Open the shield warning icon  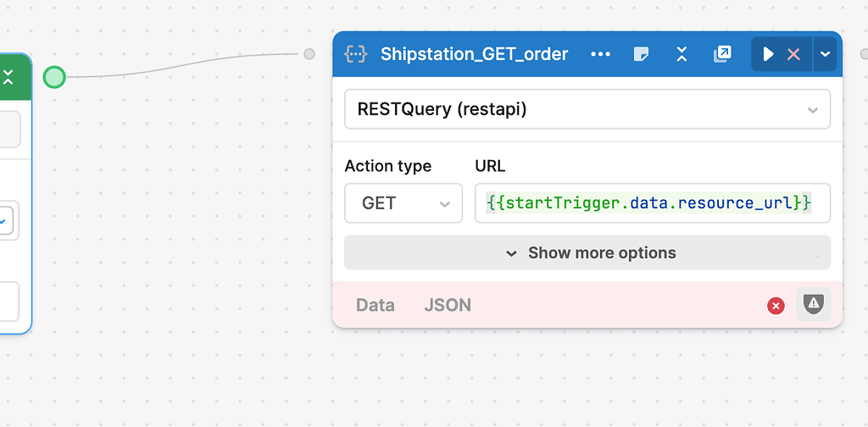[x=813, y=304]
